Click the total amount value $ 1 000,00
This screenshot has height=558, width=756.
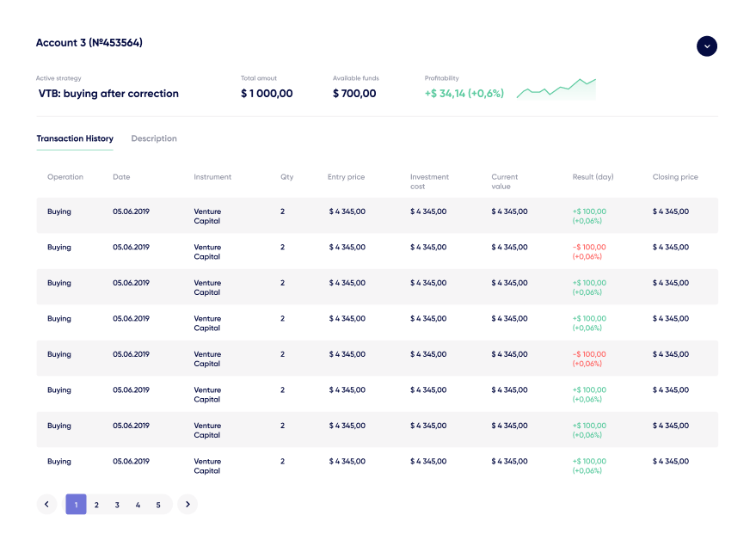267,94
